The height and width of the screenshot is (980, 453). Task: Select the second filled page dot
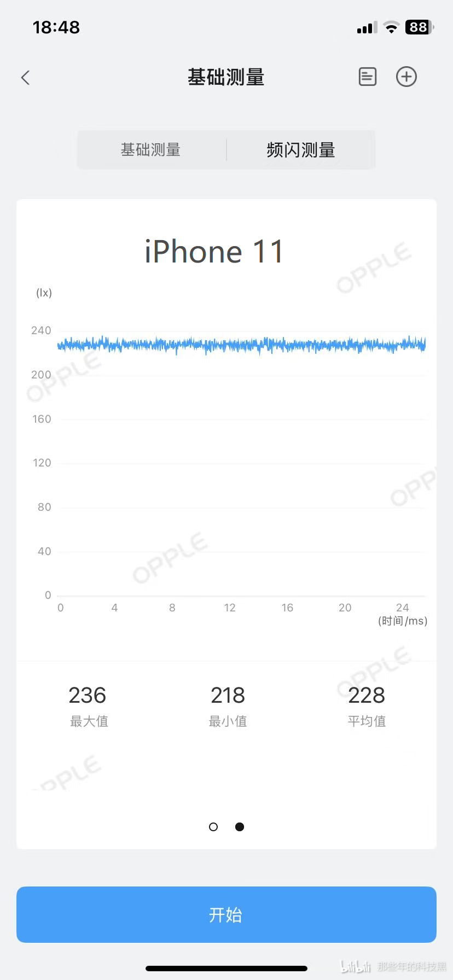[x=240, y=827]
